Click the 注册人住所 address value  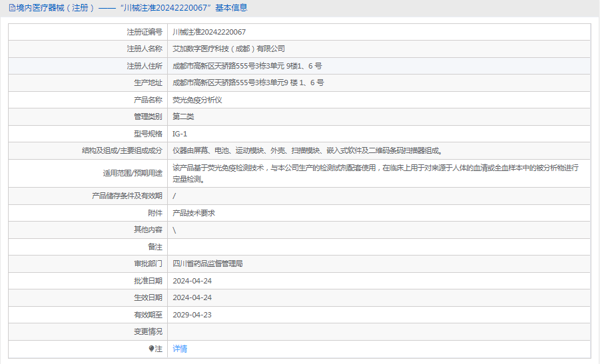click(x=247, y=66)
